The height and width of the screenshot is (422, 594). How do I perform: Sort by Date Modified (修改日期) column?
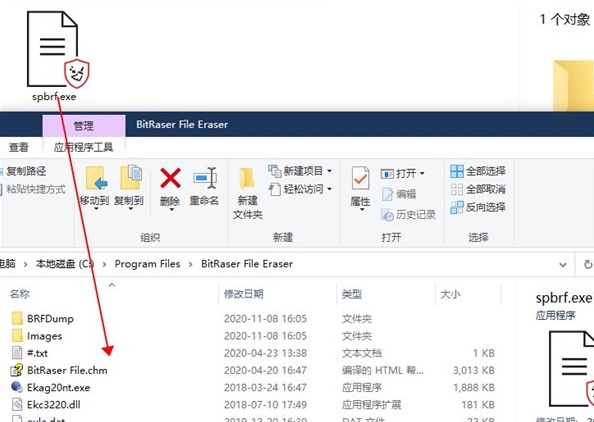[x=244, y=294]
